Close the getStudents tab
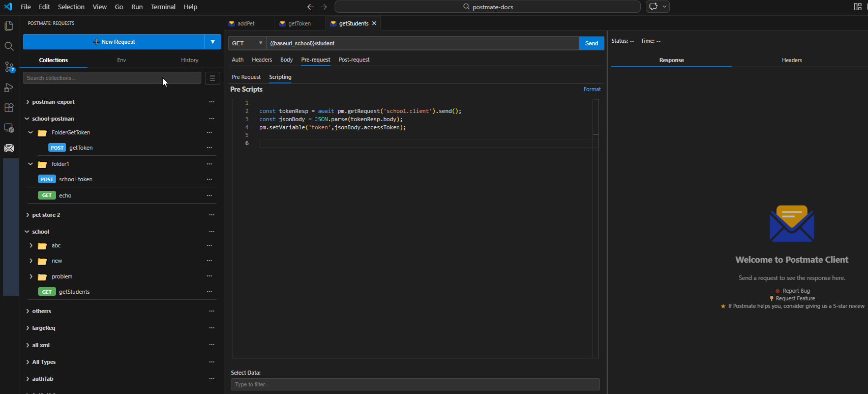 click(374, 23)
